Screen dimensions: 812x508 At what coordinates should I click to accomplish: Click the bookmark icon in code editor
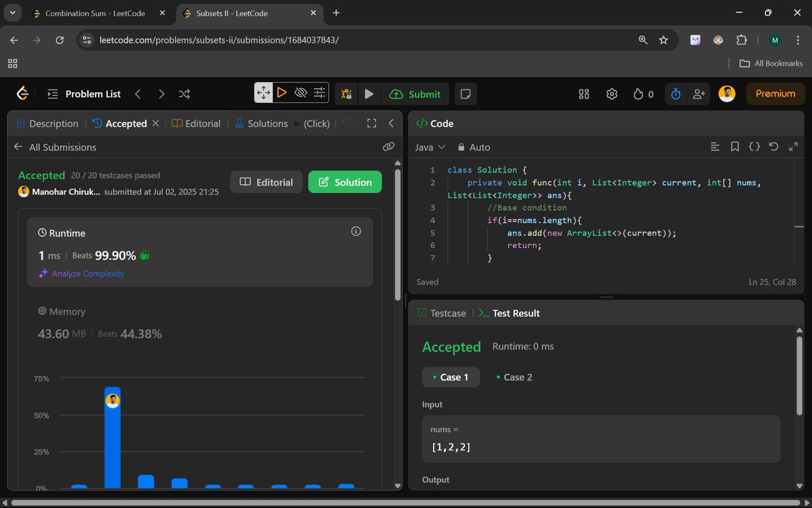point(734,146)
